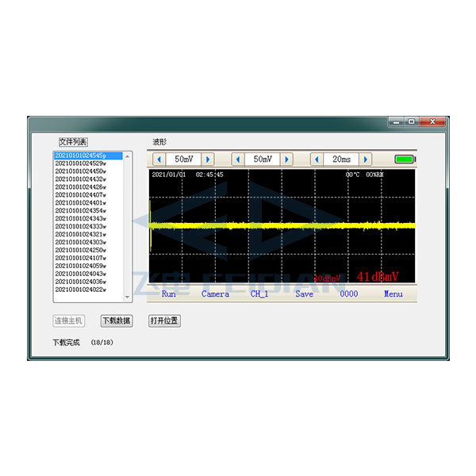This screenshot has height=476, width=476.
Task: Select file 20210101024321w
Action: pos(88,234)
